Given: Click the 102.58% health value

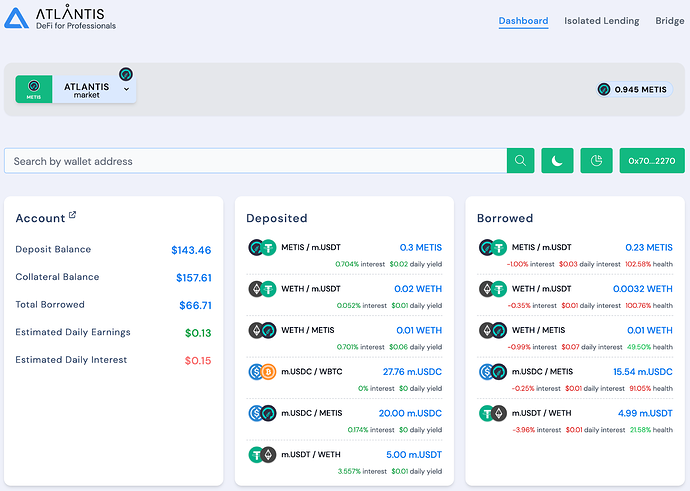Looking at the screenshot, I should (x=638, y=264).
